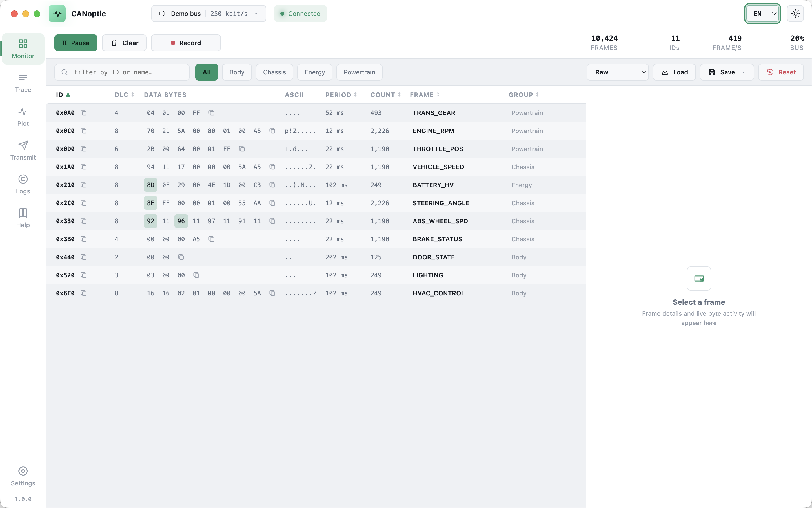Screen dimensions: 812x508
Task: Copy the ID of frame 0x1A0
Action: click(x=84, y=167)
